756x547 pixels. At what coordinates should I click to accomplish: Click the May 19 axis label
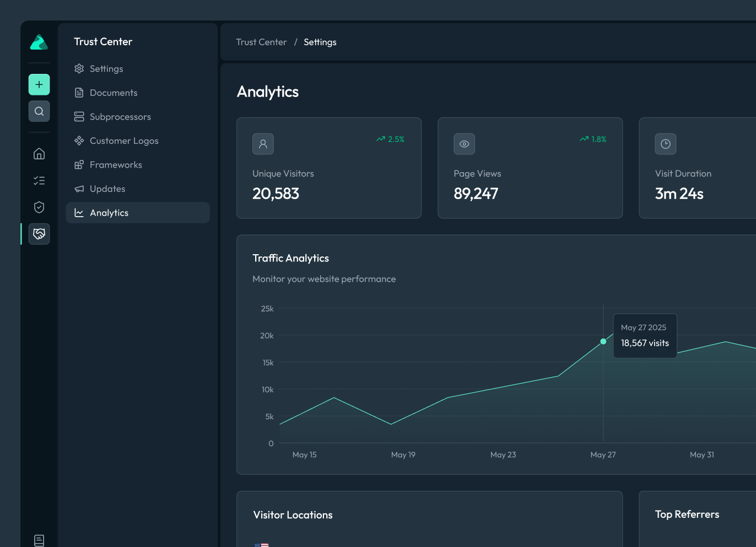pyautogui.click(x=403, y=455)
